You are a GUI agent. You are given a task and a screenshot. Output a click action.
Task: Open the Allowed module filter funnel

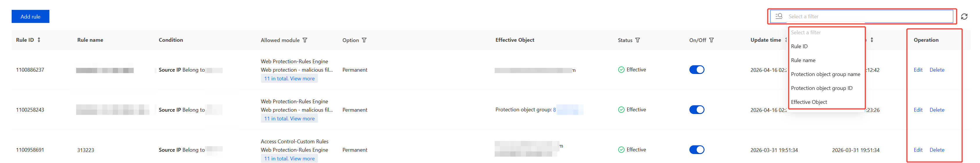pyautogui.click(x=305, y=40)
